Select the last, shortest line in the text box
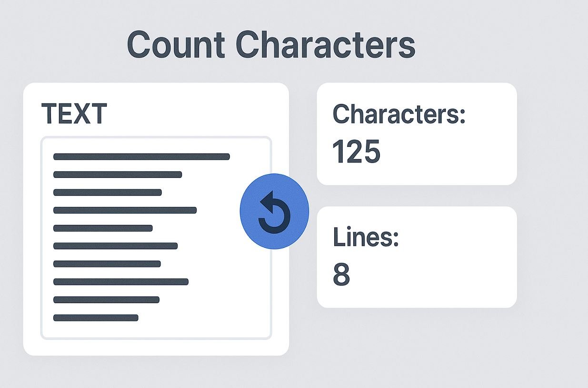Viewport: 588px width, 388px height. pos(96,318)
